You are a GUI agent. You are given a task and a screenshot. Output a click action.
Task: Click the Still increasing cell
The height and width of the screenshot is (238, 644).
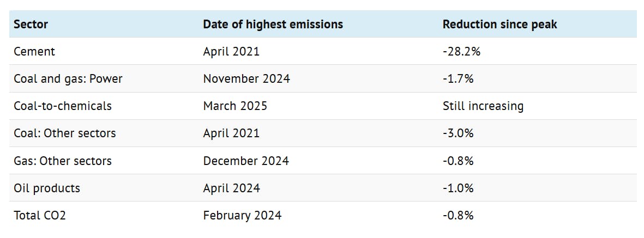coord(483,106)
